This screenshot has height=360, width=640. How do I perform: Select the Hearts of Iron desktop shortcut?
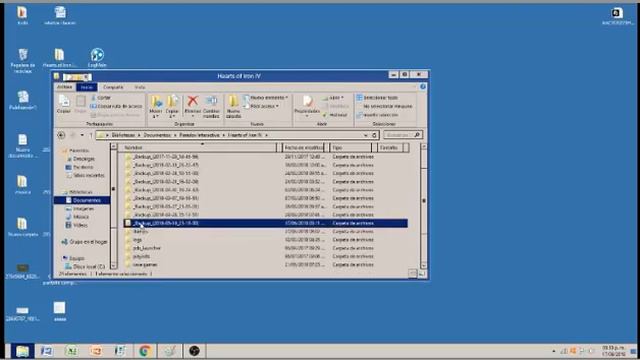pos(59,58)
